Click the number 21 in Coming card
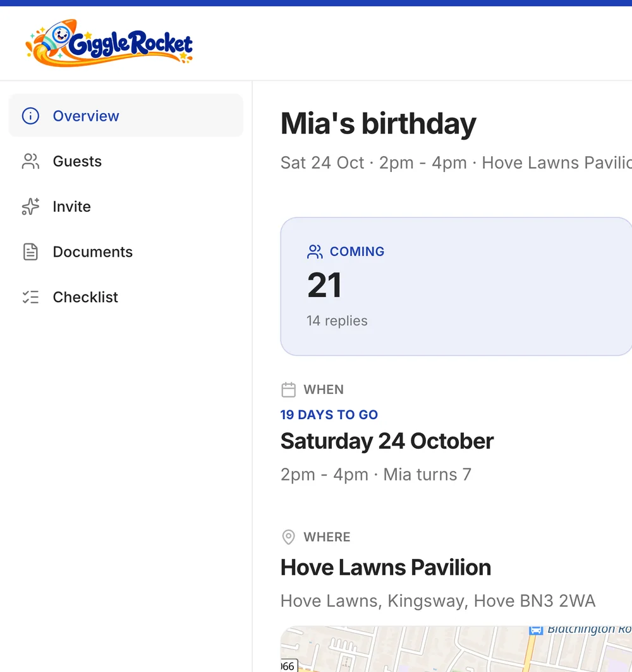 324,285
